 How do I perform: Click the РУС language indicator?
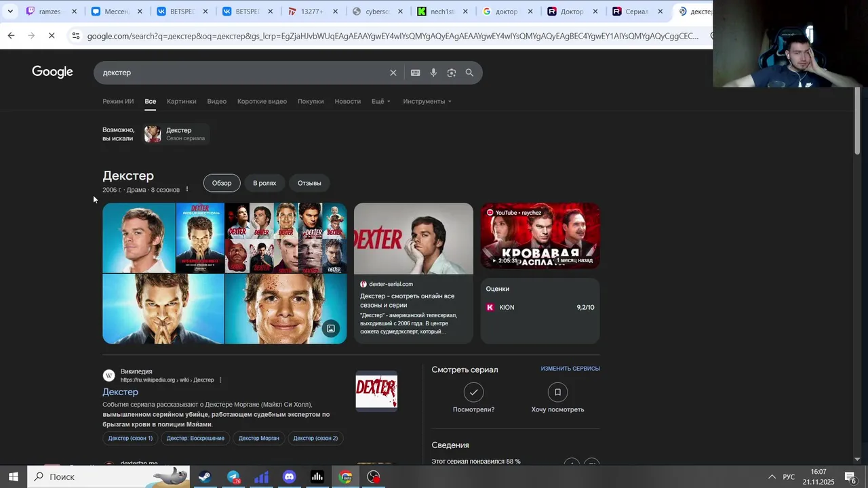coord(789,477)
